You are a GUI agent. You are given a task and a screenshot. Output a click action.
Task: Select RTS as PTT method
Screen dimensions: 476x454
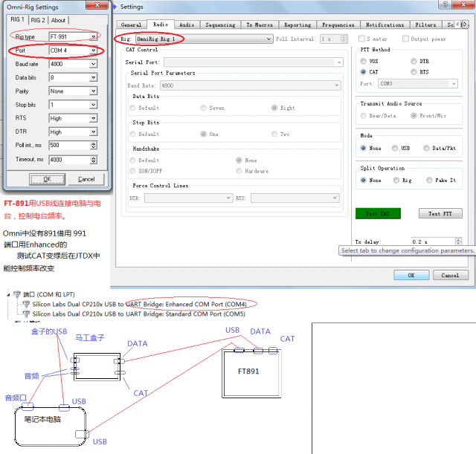coord(414,72)
